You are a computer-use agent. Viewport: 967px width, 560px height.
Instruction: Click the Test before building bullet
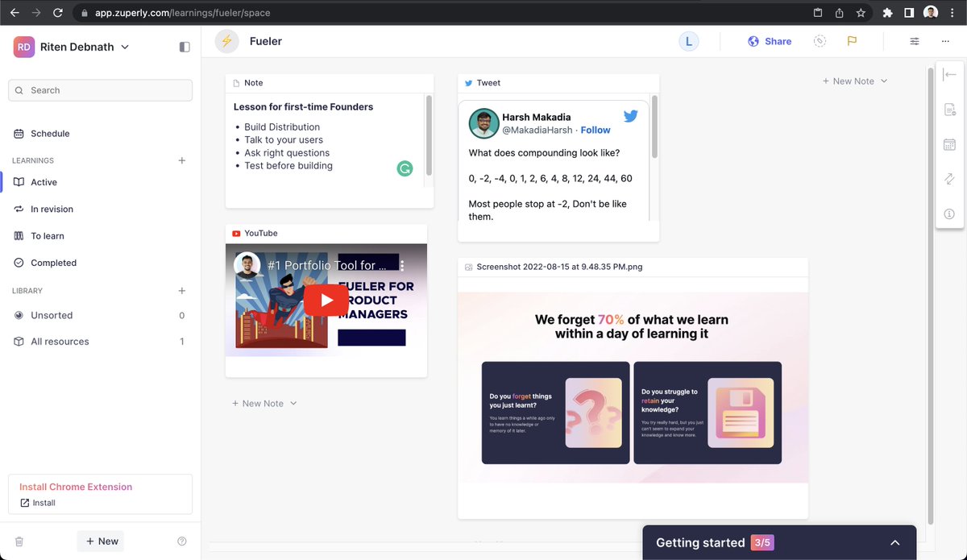pos(288,166)
